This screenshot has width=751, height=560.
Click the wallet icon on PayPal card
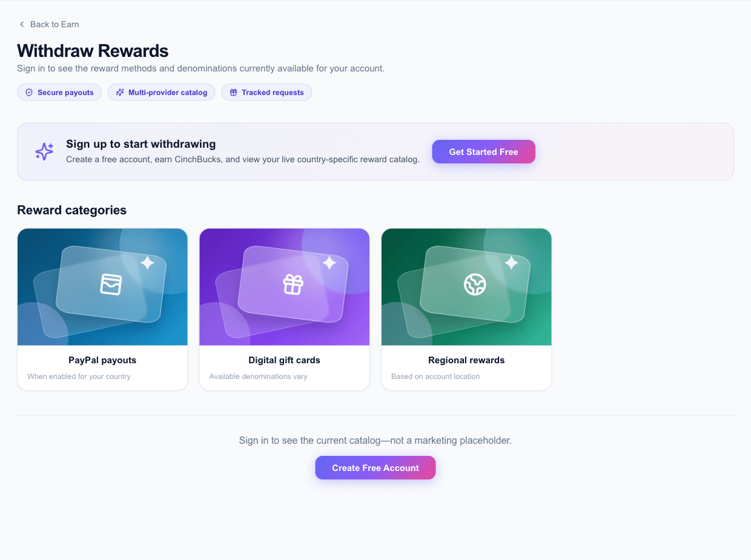tap(111, 285)
